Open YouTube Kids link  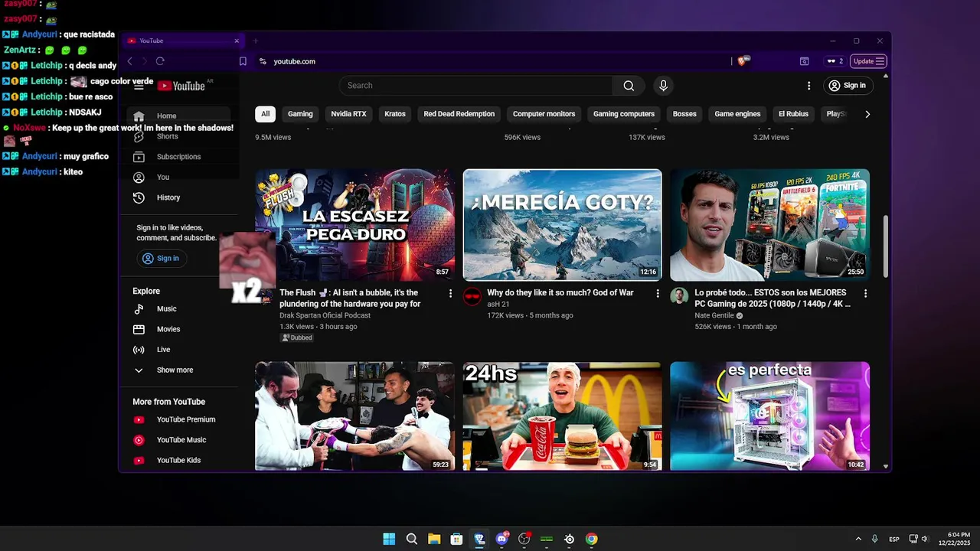[178, 461]
